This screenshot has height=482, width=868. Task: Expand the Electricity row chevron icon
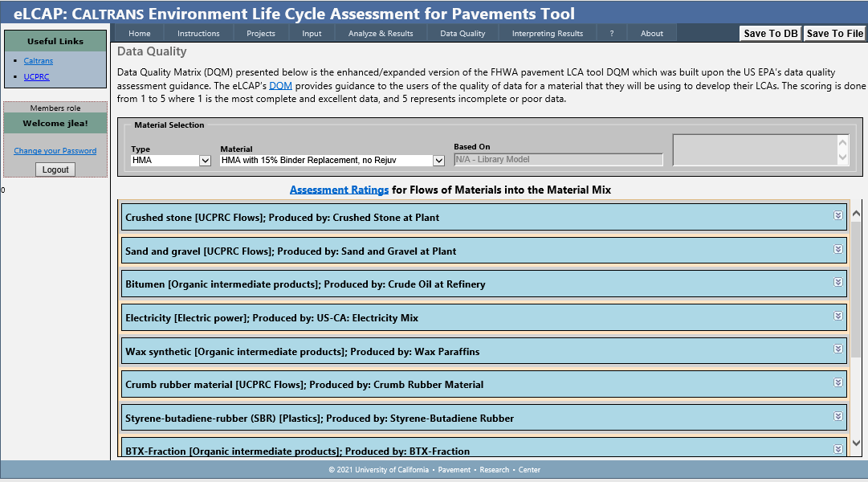coord(837,316)
